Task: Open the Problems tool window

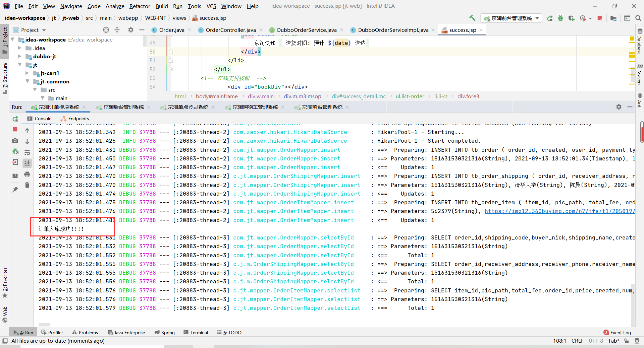Action: pyautogui.click(x=85, y=333)
